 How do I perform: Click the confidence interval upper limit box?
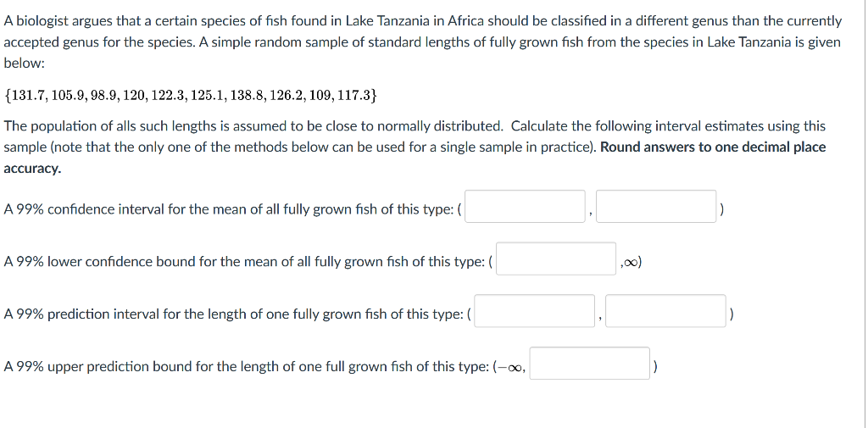coord(656,207)
